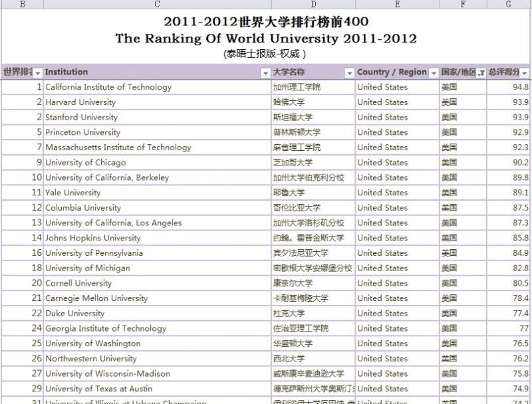Select cell 西北大学

tap(313, 359)
